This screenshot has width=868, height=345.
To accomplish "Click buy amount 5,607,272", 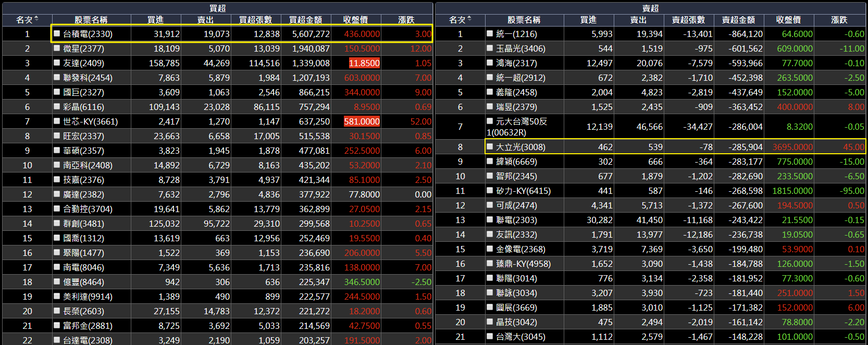I will click(x=311, y=34).
